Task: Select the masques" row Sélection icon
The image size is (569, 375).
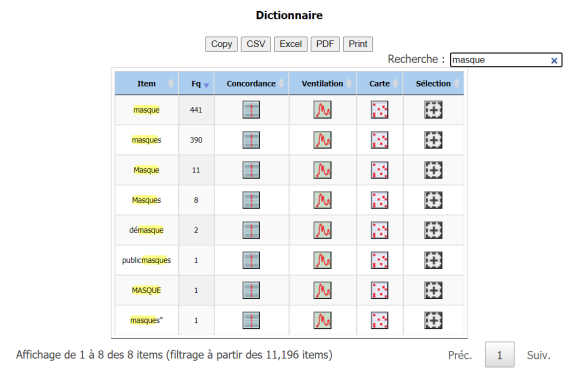Action: (433, 321)
